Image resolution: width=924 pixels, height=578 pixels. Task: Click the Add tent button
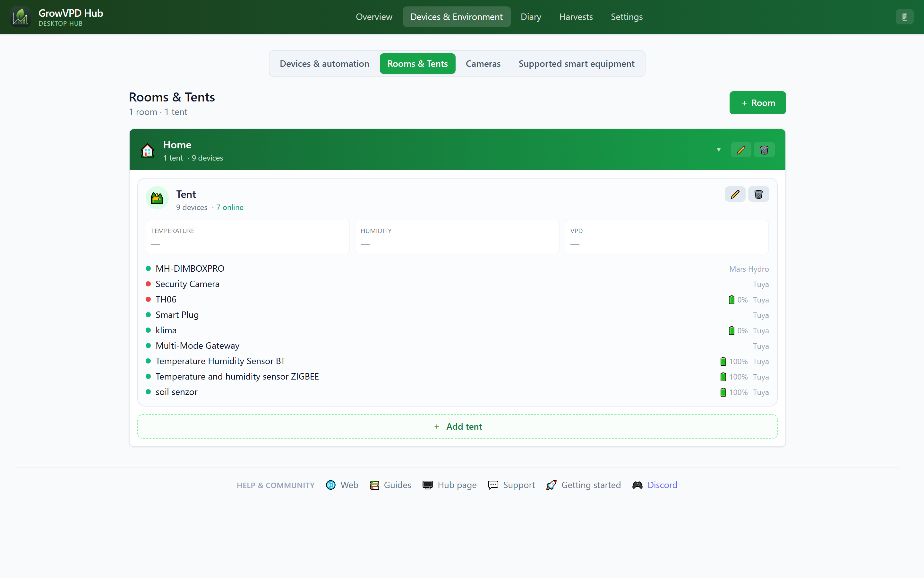coord(457,427)
